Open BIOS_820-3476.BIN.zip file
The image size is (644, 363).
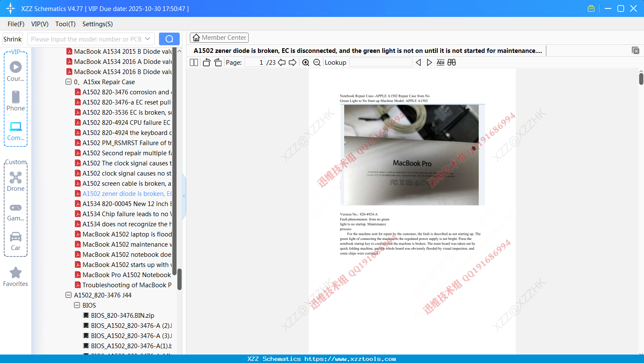click(119, 316)
